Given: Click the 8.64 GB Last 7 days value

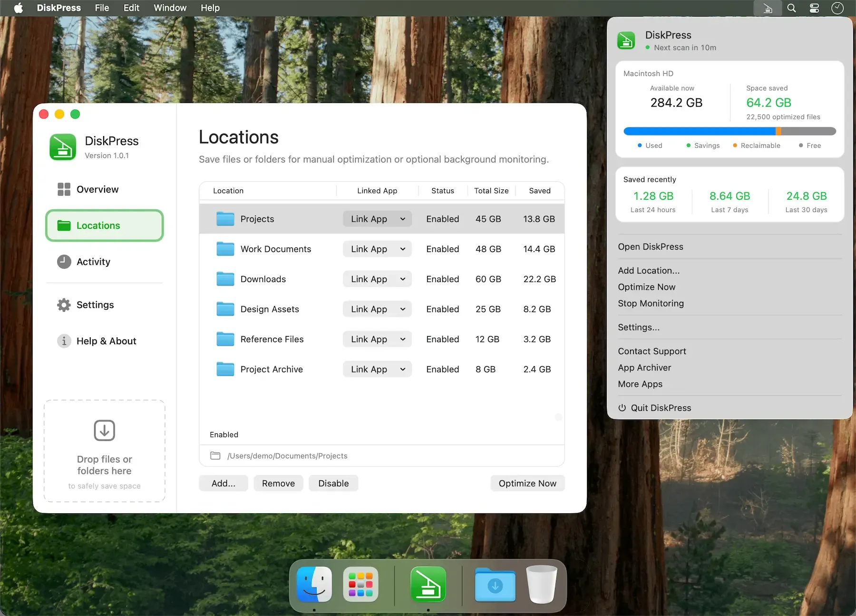Looking at the screenshot, I should click(x=730, y=196).
